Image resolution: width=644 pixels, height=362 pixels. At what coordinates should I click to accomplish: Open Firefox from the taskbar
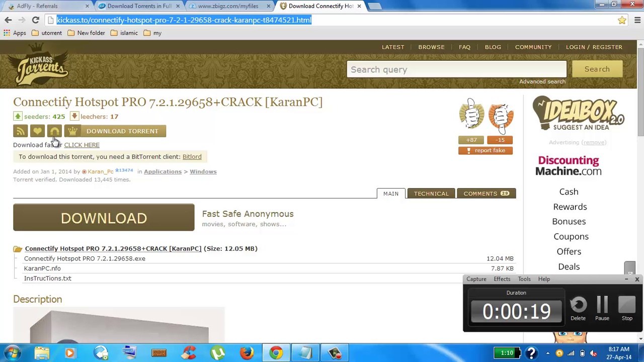point(247,353)
